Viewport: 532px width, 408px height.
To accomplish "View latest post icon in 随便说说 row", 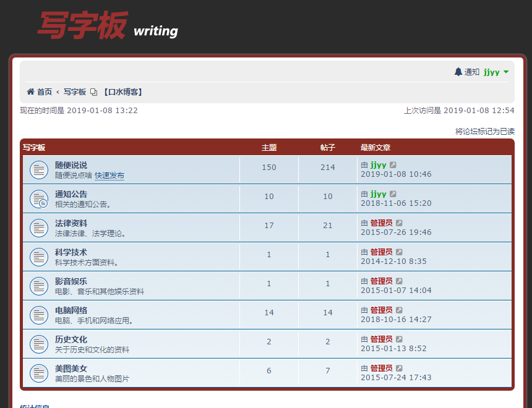I will point(393,165).
